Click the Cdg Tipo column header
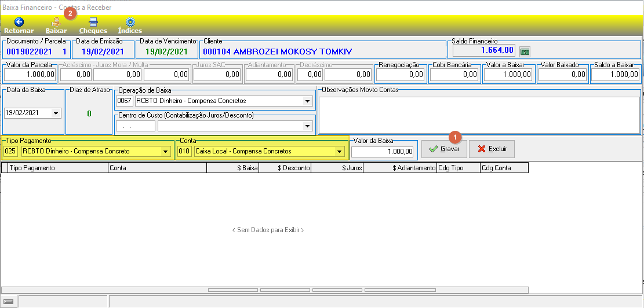Viewport: 644px width, 308px height. [459, 168]
